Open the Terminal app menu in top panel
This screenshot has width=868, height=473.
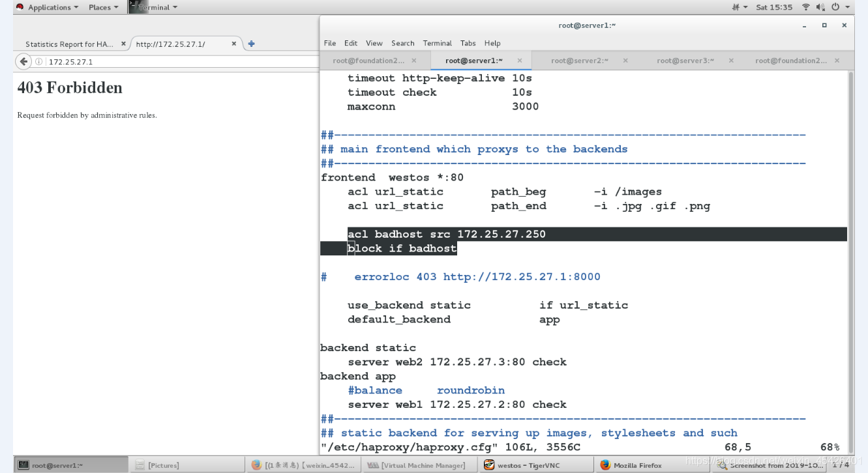tap(153, 7)
